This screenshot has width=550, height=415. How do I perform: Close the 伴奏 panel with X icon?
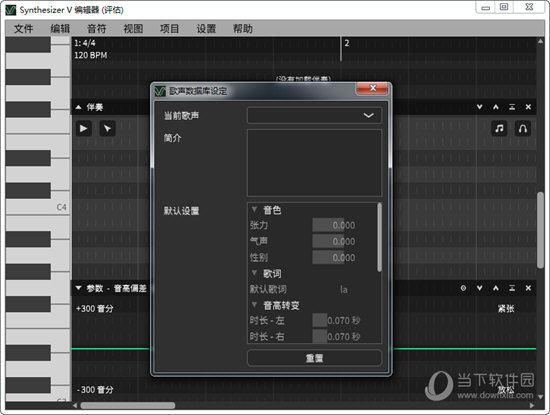(x=528, y=107)
